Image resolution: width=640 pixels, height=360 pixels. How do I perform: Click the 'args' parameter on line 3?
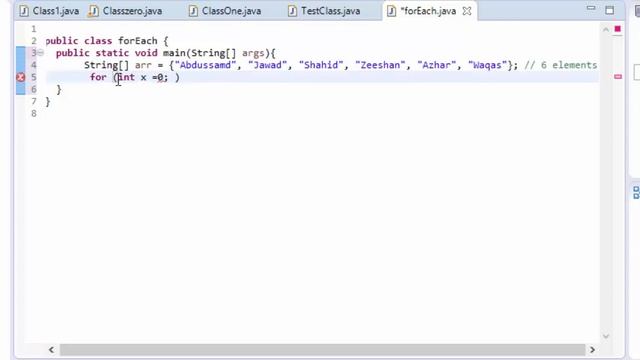pos(253,53)
